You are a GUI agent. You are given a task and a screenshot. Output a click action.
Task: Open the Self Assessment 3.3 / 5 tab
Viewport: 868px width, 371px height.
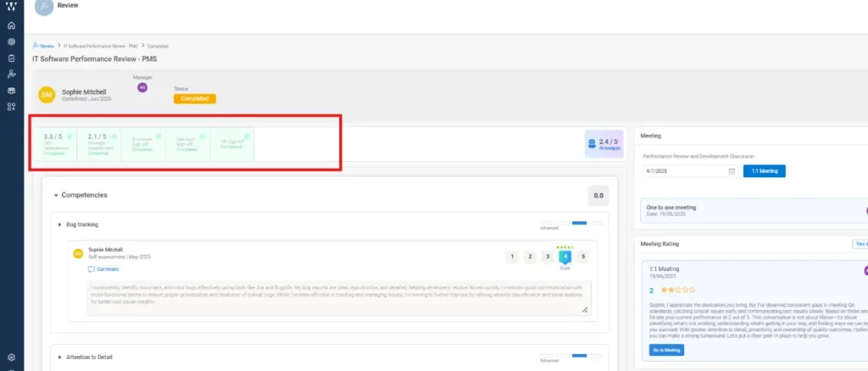[53, 144]
